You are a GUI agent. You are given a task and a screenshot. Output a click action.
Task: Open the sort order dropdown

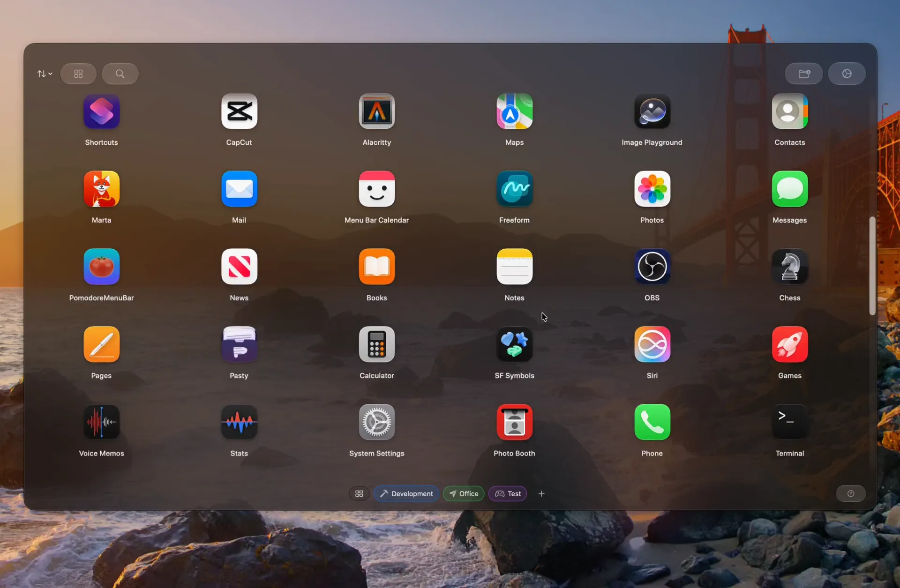click(45, 74)
